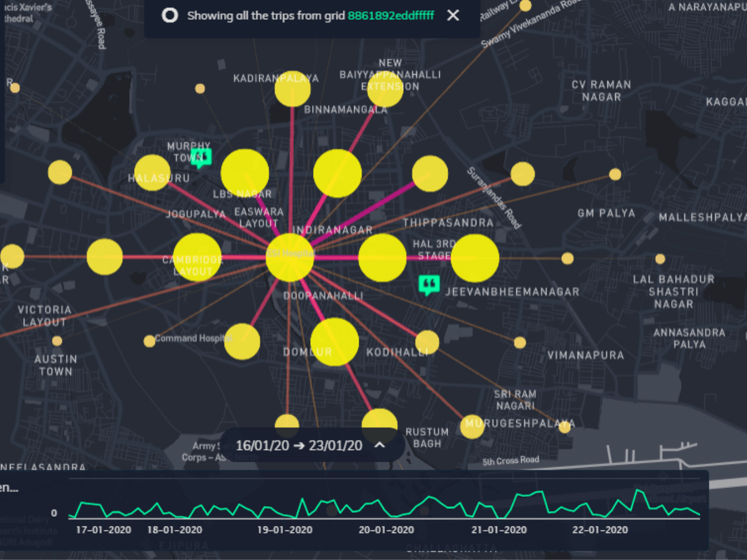This screenshot has height=560, width=747.
Task: Click the timeline label 21-01-2020
Action: point(499,530)
